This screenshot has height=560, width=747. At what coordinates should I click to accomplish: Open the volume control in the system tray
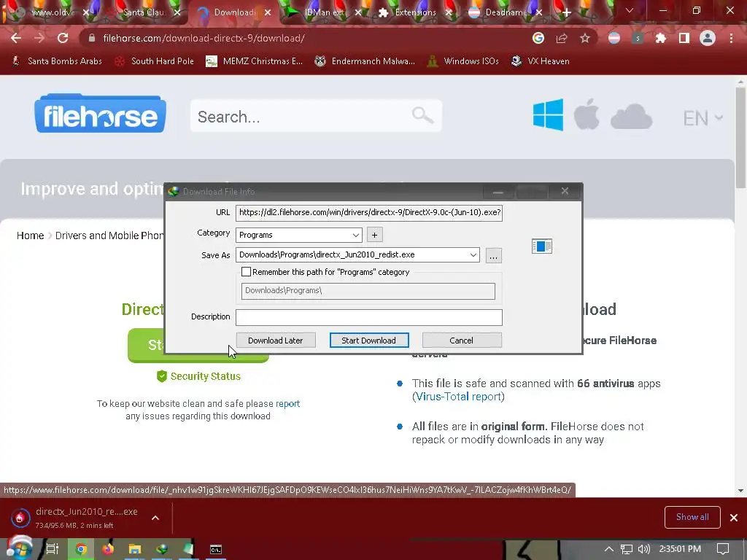click(643, 549)
